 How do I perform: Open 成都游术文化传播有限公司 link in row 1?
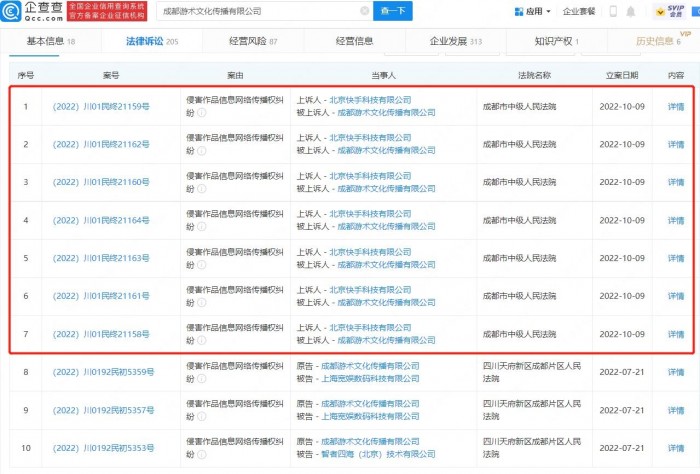point(386,112)
